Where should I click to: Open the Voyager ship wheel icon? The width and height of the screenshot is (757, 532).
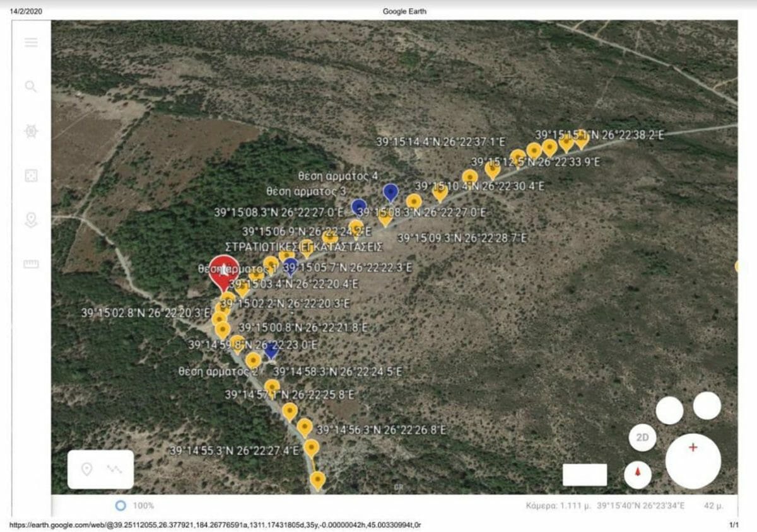click(x=31, y=131)
